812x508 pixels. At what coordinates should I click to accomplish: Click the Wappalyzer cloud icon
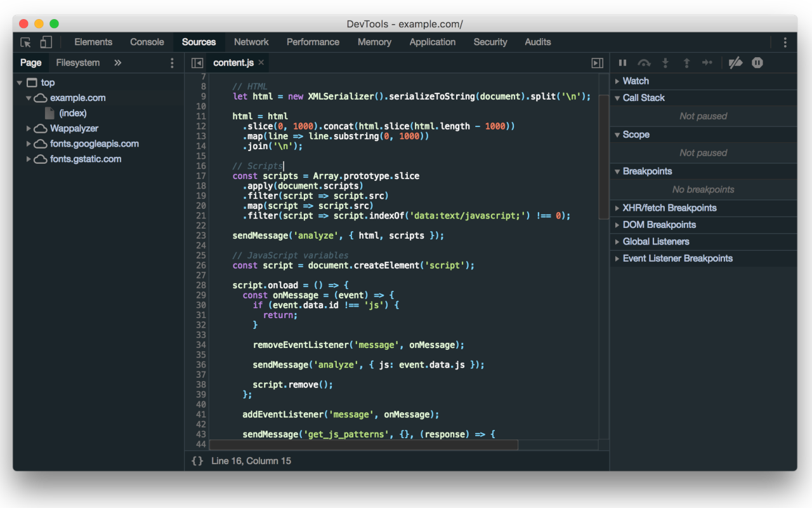pyautogui.click(x=41, y=128)
